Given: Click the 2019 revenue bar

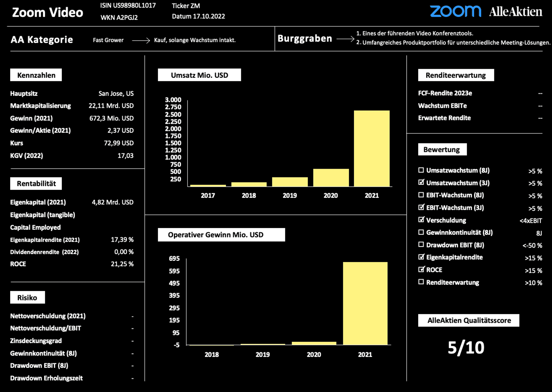Looking at the screenshot, I should click(290, 182).
